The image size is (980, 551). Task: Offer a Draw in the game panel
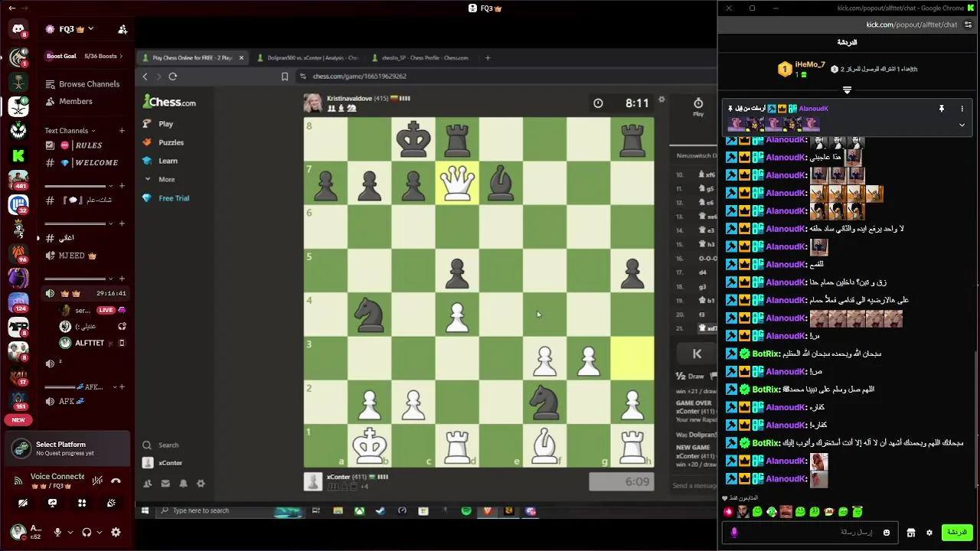[x=690, y=377]
